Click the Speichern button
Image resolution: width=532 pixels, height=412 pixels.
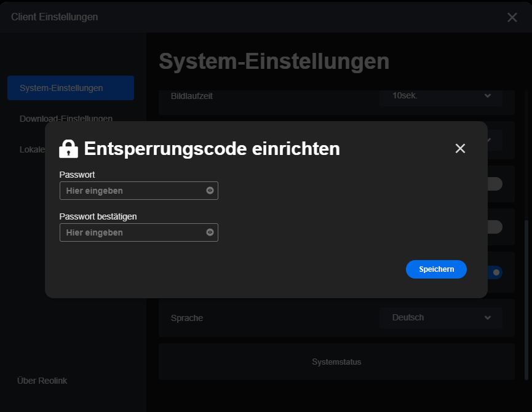point(436,269)
